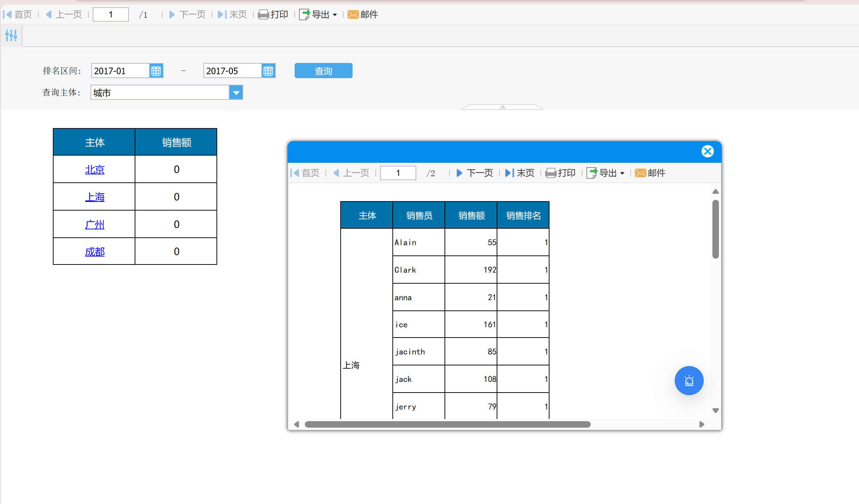Open the 上海 link
Screen dimensions: 859x504
click(x=95, y=197)
